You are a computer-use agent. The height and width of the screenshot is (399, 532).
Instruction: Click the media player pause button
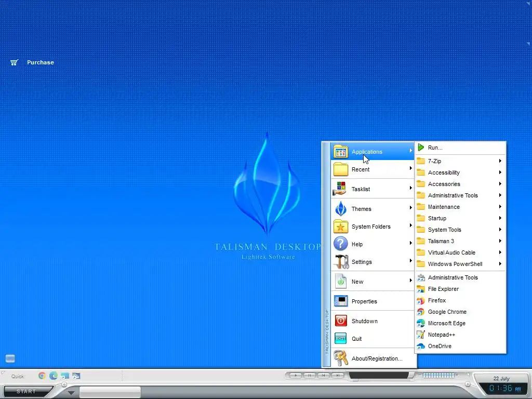(x=310, y=375)
